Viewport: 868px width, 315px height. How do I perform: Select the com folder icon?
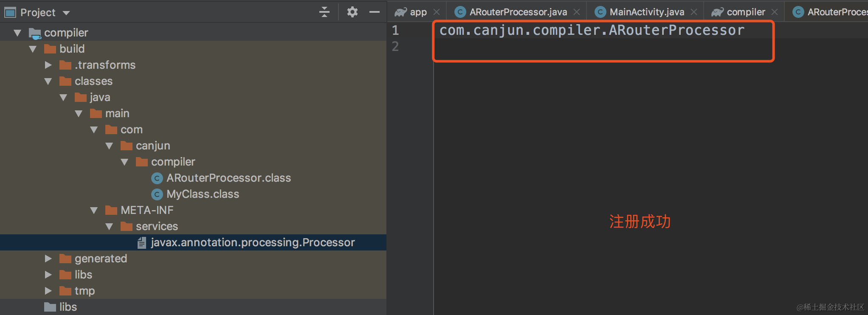coord(111,129)
